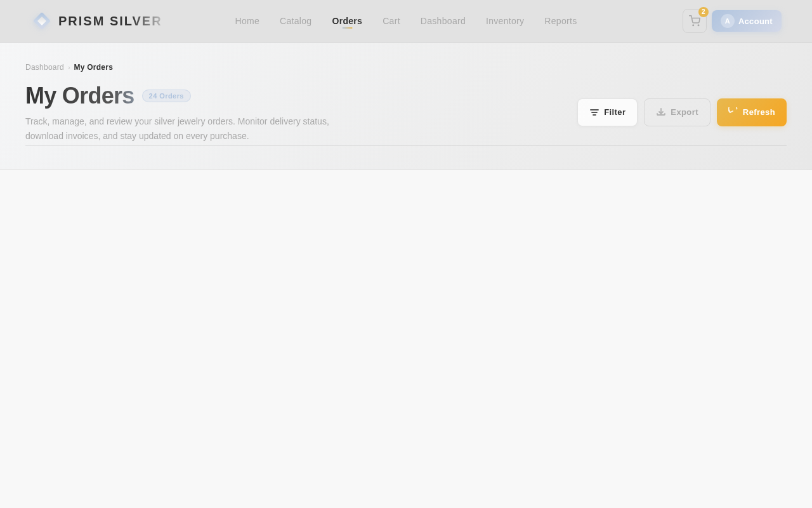
Task: Click the Account button label
Action: [756, 21]
